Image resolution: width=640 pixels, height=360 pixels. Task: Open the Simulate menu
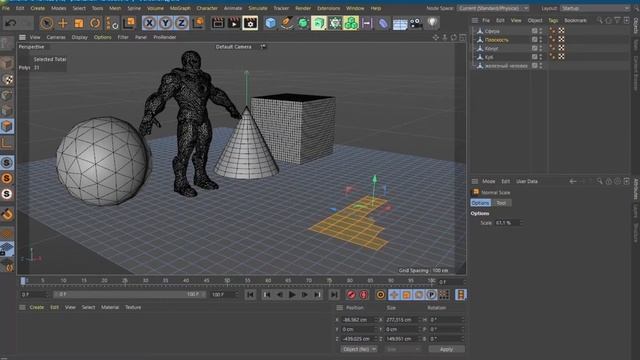258,8
